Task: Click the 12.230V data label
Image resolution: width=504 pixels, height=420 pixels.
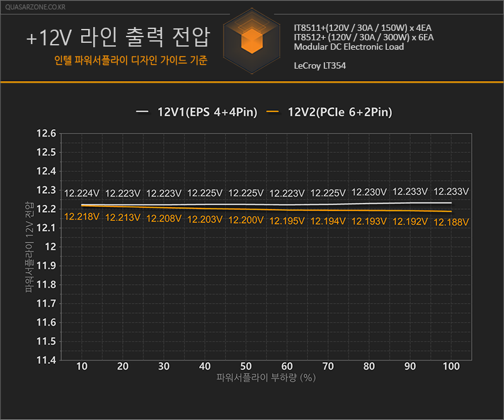Action: pos(369,193)
